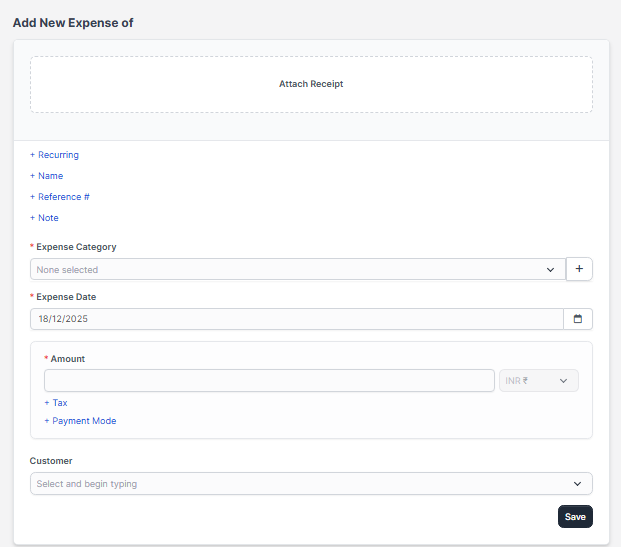The height and width of the screenshot is (547, 621).
Task: Click the Amount field label
Action: [x=68, y=358]
